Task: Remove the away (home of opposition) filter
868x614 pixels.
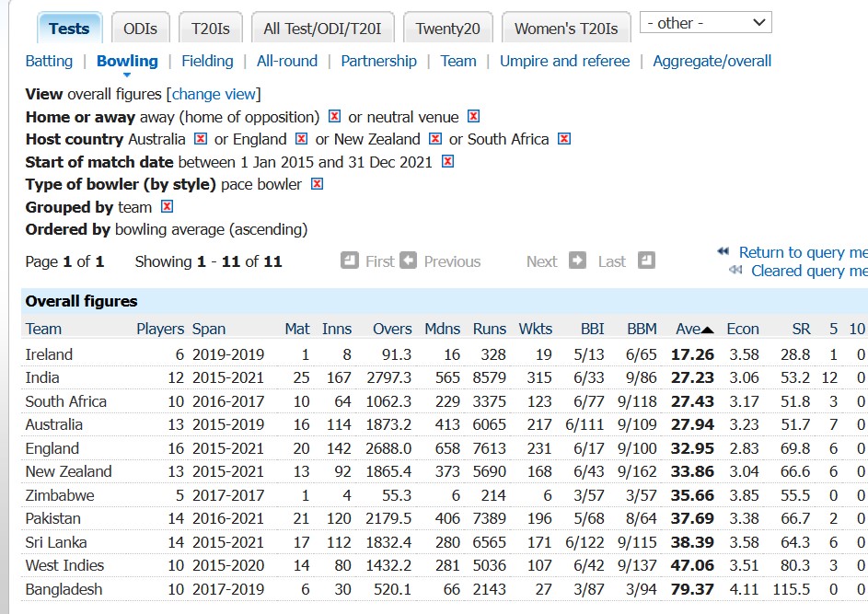Action: pyautogui.click(x=334, y=117)
